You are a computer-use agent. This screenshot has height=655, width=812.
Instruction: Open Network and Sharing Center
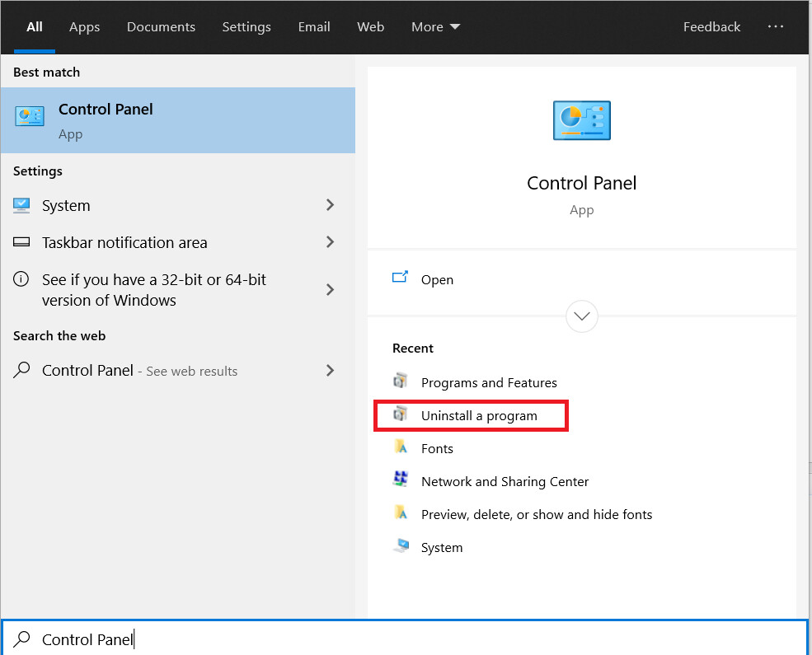pyautogui.click(x=505, y=481)
